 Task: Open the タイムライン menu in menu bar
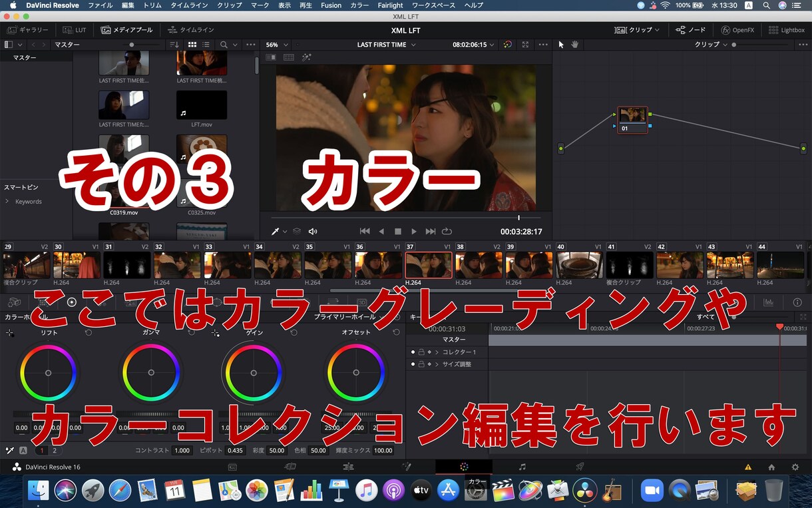coord(189,5)
